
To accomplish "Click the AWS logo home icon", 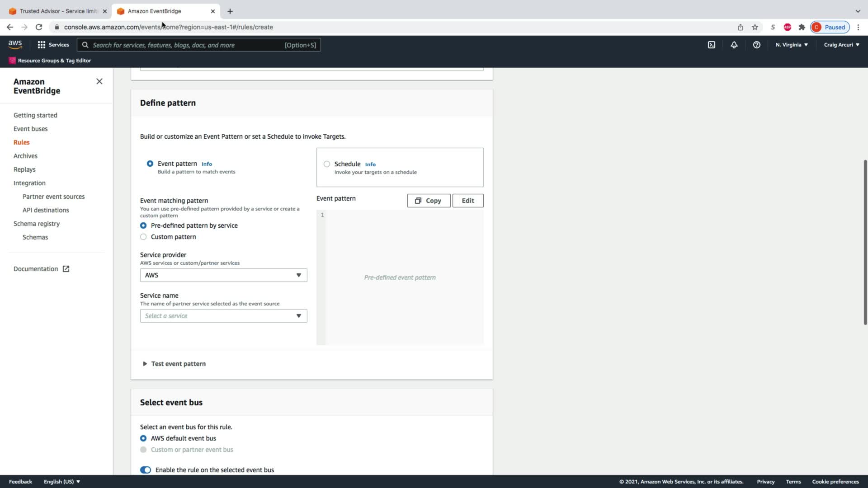I will coord(15,44).
